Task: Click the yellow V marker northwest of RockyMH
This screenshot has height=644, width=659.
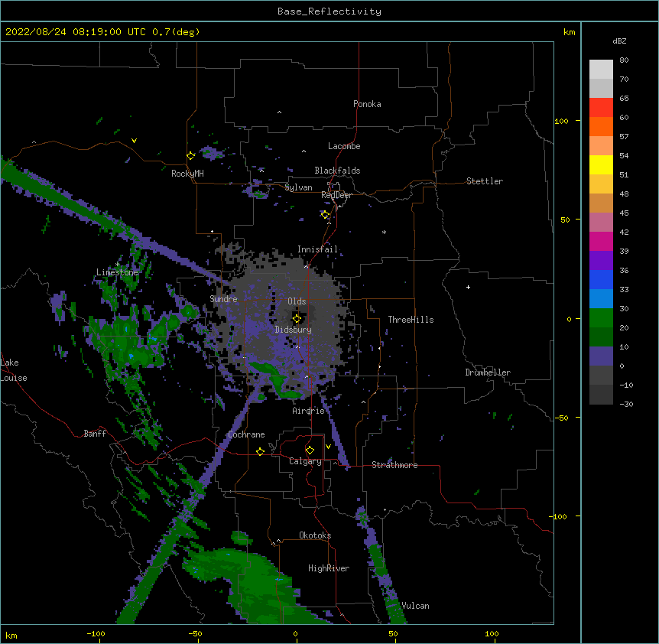Action: coord(134,141)
